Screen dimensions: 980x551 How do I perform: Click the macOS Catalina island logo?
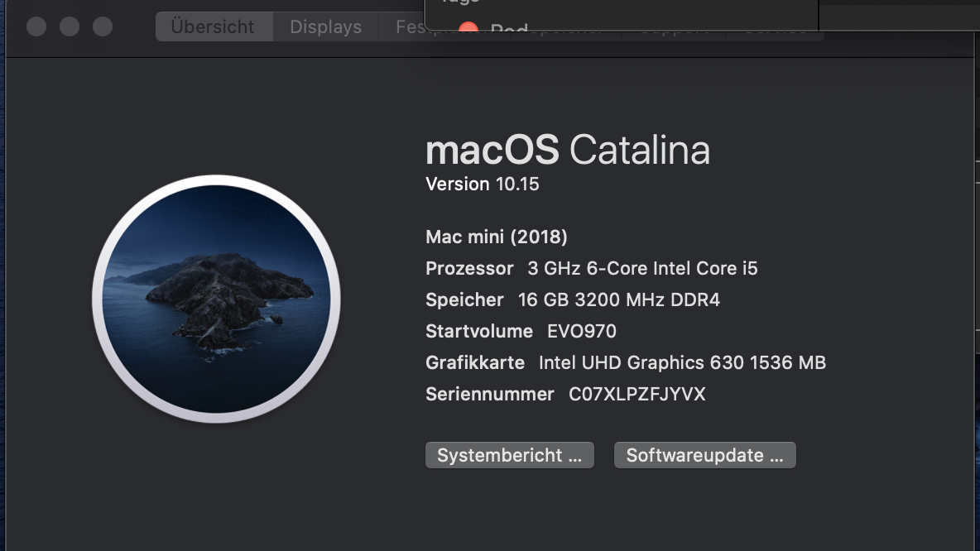click(216, 299)
